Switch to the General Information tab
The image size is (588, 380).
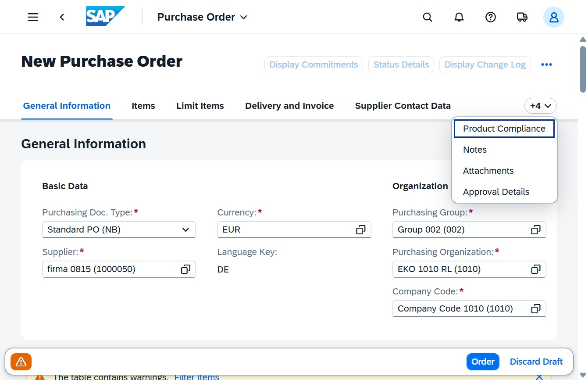tap(67, 106)
